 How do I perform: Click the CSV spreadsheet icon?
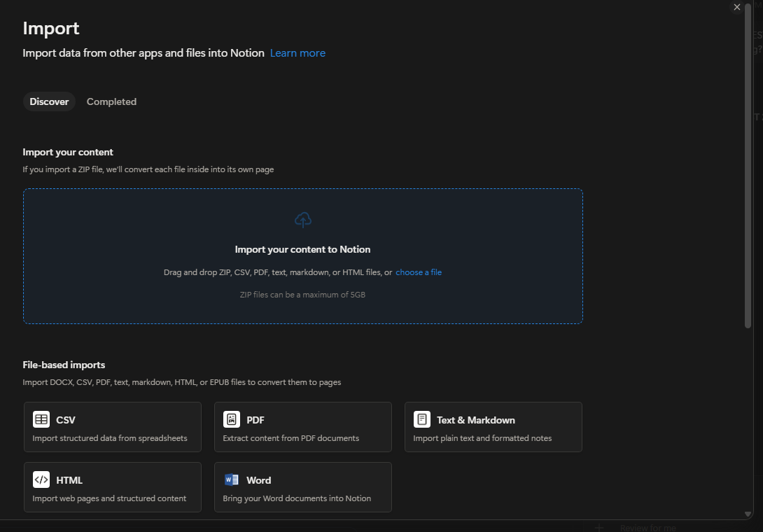coord(41,419)
